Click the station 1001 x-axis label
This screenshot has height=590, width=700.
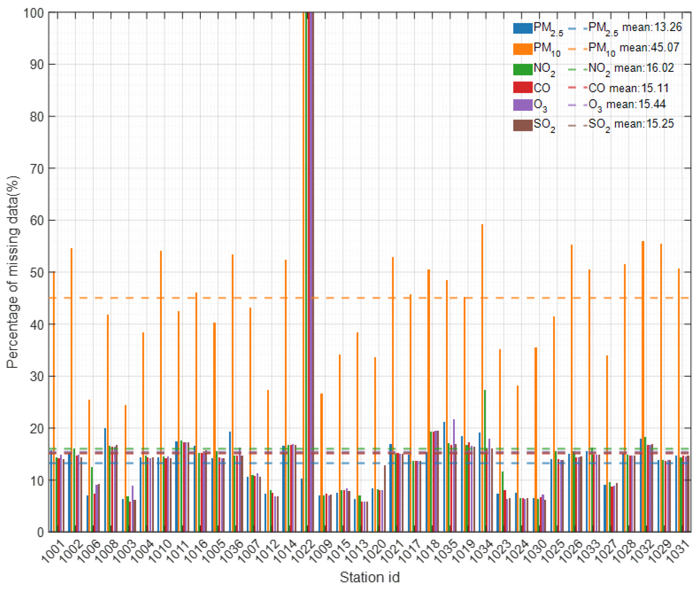click(53, 551)
